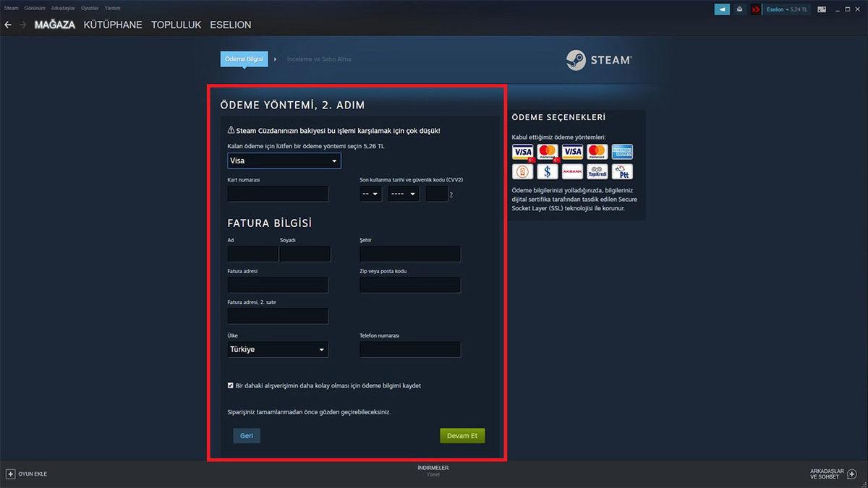Switch to Big Picture mode icon
The width and height of the screenshot is (868, 488).
(822, 9)
